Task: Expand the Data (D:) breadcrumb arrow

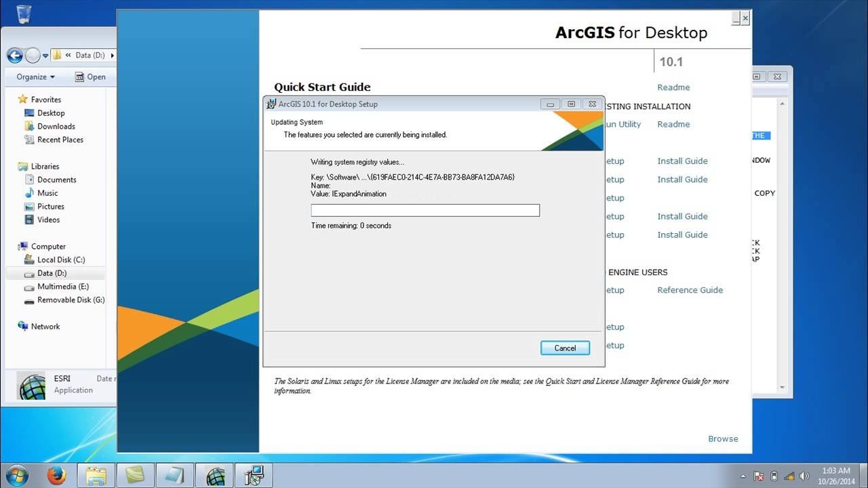Action: click(x=113, y=56)
